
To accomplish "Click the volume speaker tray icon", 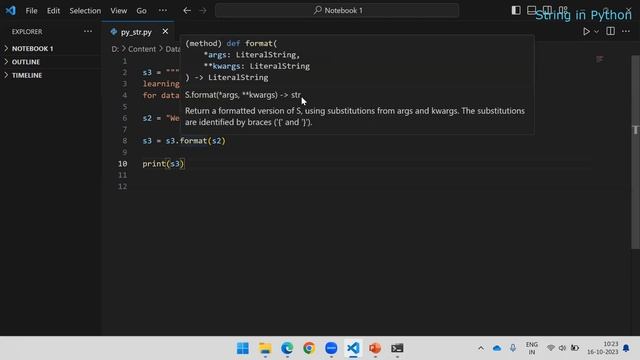I will tap(562, 348).
